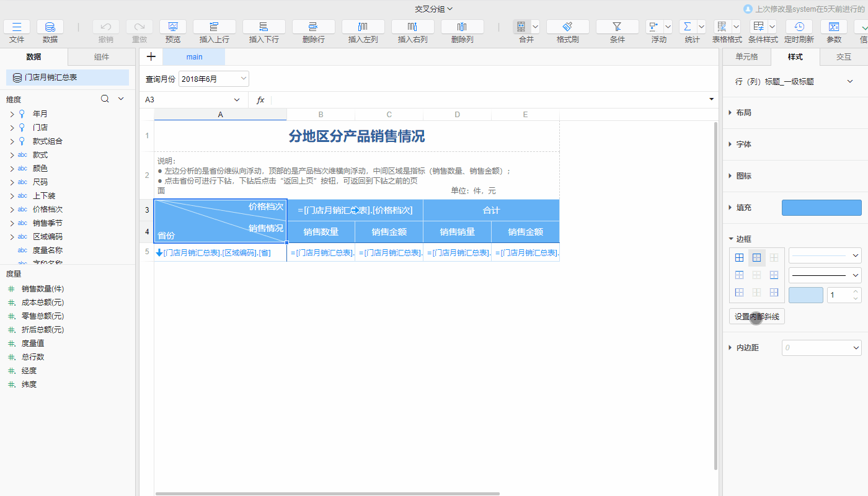Viewport: 868px width, 496px height.
Task: Click the 删除列 (delete column) icon
Action: click(462, 27)
